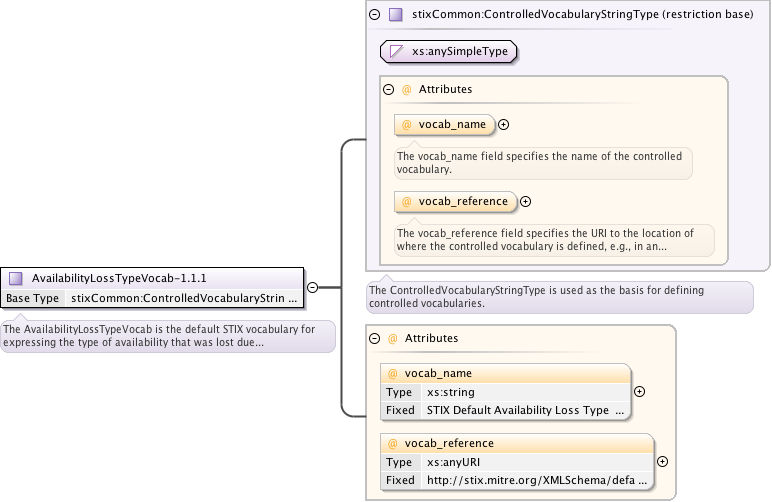Select the AvailabilityLossTypeVocab-1.1.1 title text
Viewport: 772px width, 502px height.
(x=119, y=279)
